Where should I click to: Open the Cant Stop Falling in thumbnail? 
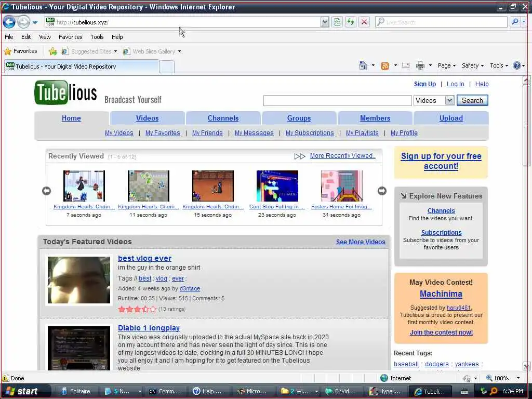tap(277, 186)
